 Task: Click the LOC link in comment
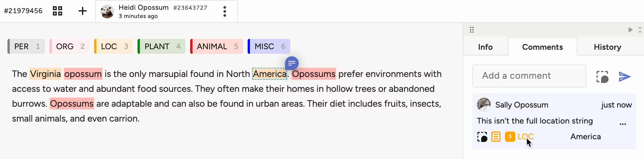click(526, 137)
